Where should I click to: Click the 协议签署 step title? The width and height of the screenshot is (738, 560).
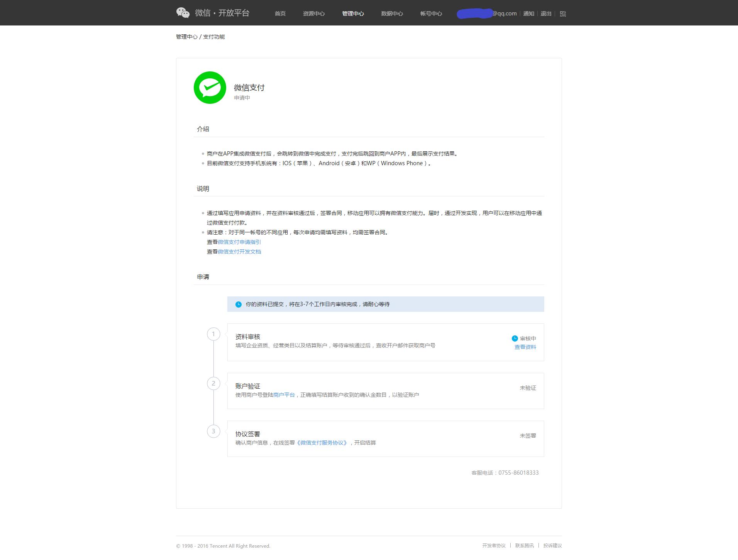[x=248, y=434]
